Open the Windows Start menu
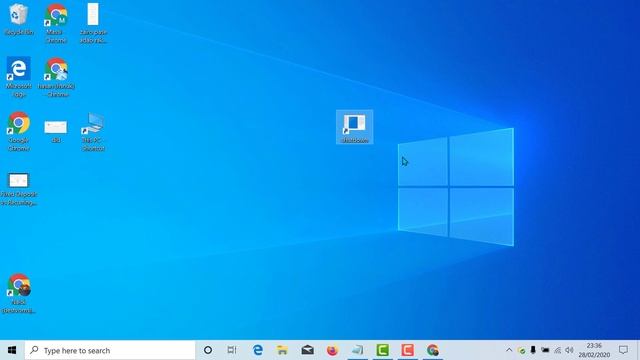Viewport: 640px width, 360px height. coord(12,350)
